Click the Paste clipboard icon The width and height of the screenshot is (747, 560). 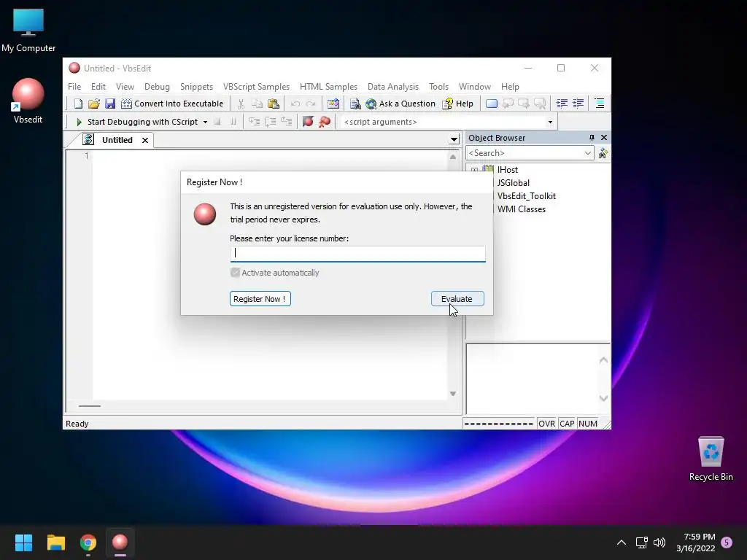[274, 104]
